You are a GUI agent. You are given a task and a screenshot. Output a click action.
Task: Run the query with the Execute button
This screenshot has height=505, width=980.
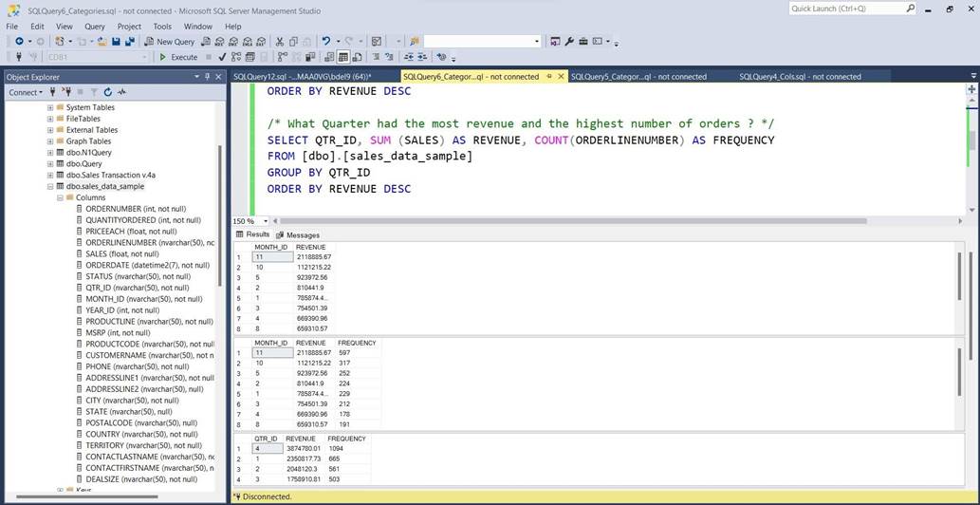[178, 57]
